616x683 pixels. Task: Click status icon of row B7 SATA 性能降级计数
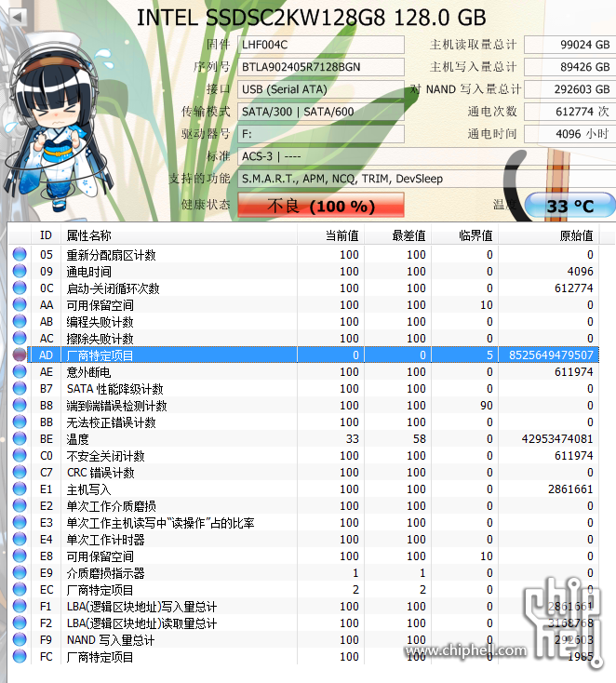pyautogui.click(x=20, y=388)
